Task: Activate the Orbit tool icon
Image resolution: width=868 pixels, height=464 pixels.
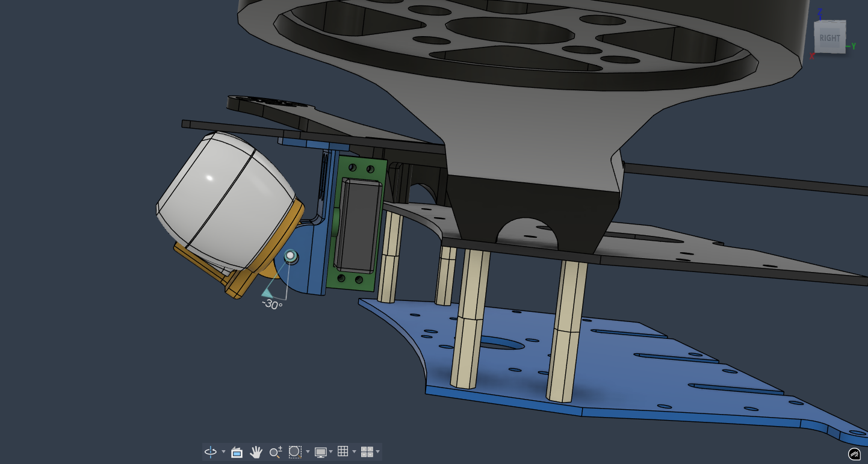Action: pos(211,452)
